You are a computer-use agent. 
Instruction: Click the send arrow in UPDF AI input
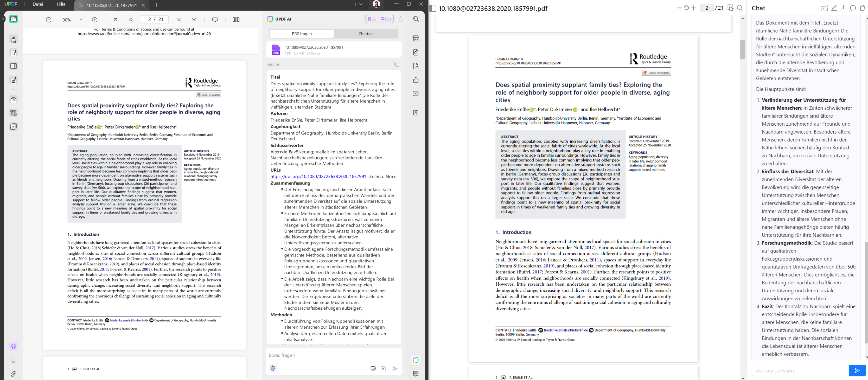pos(395,368)
